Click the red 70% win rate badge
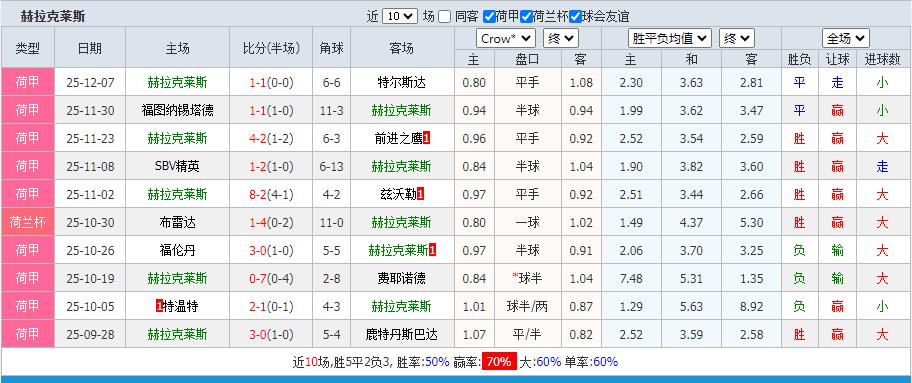The width and height of the screenshot is (912, 383). 499,361
